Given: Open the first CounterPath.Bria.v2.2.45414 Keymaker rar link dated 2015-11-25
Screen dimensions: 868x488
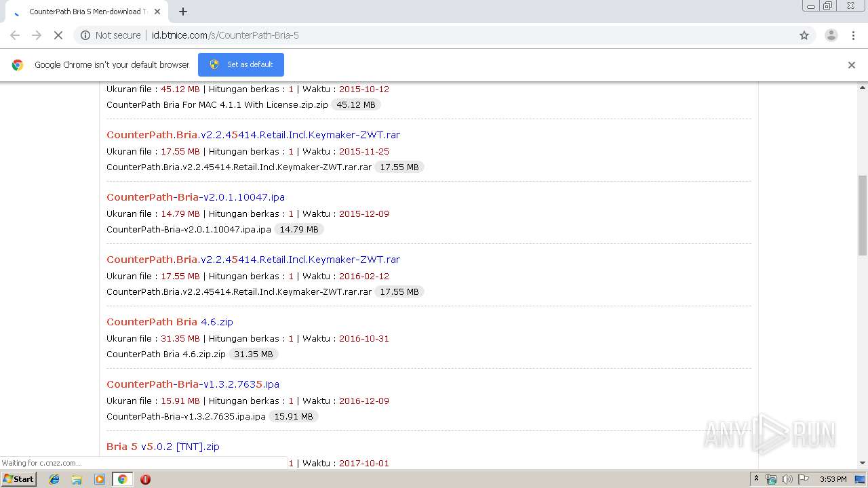Looking at the screenshot, I should pyautogui.click(x=253, y=135).
